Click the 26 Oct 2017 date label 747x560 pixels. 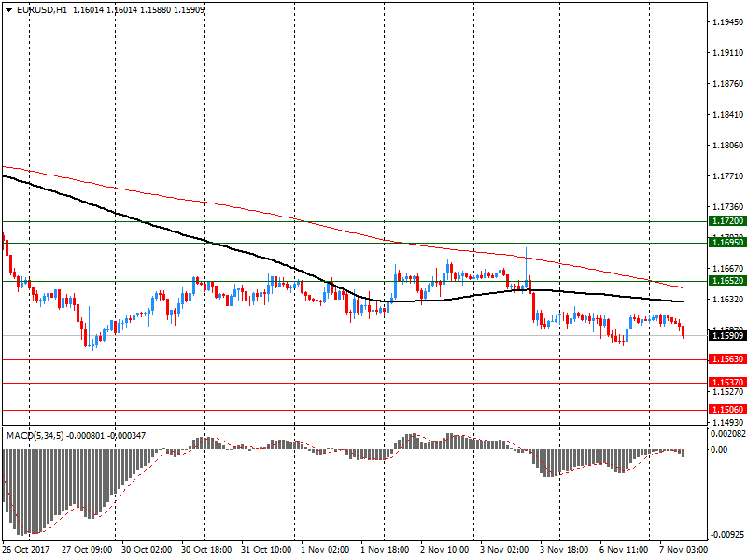pyautogui.click(x=26, y=549)
